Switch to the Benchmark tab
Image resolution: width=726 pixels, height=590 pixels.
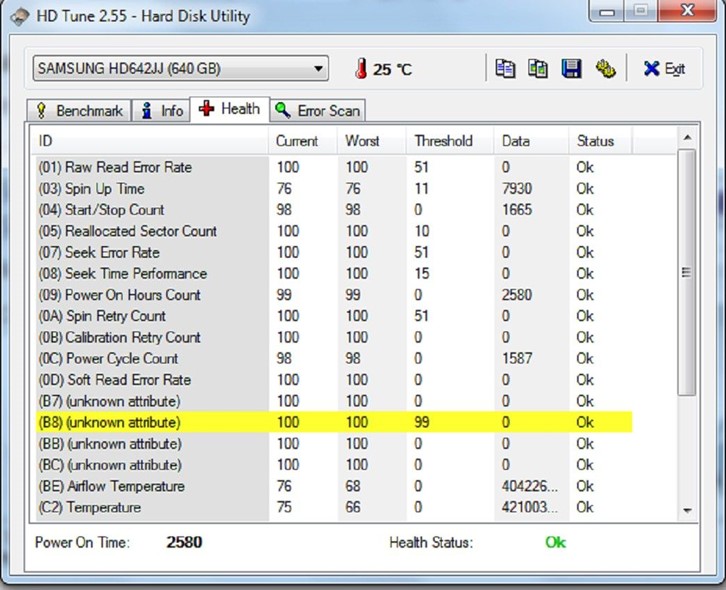click(79, 110)
